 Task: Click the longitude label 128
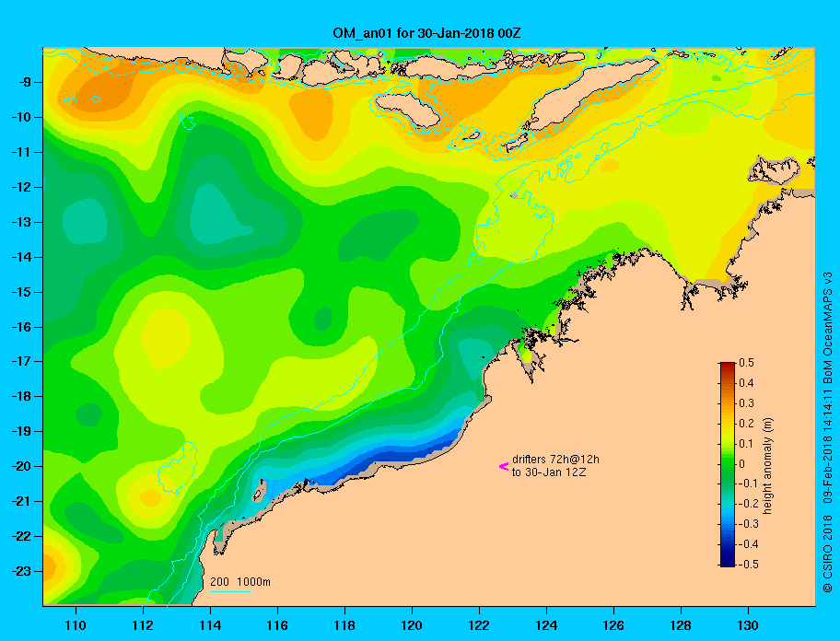pos(681,625)
